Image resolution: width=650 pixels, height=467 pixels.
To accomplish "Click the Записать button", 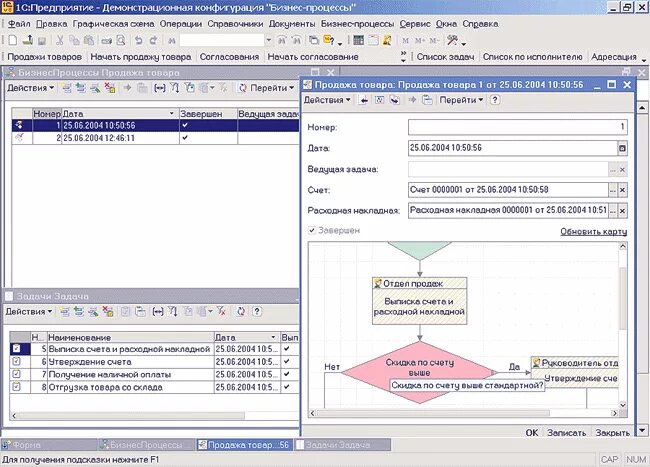I will coord(567,433).
